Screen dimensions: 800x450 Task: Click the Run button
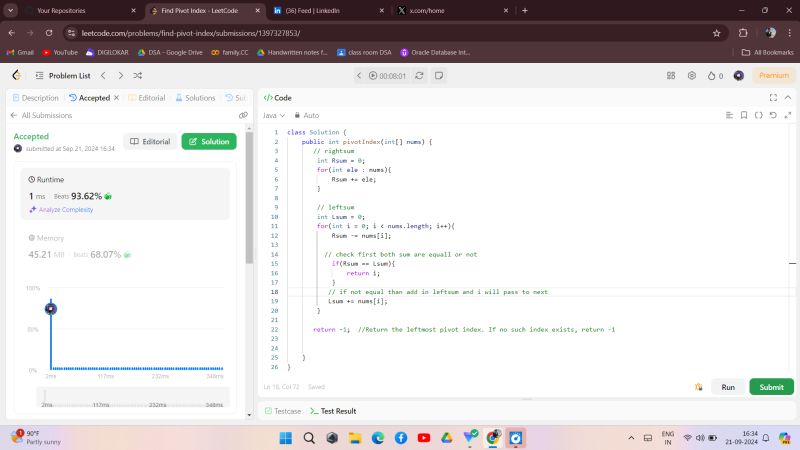tap(728, 387)
